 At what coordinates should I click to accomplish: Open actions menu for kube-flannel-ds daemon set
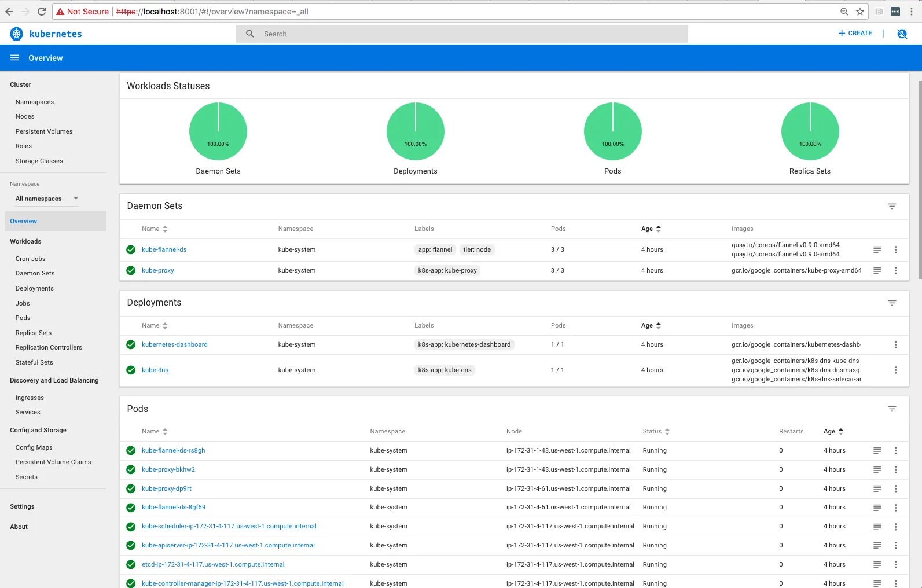point(896,249)
